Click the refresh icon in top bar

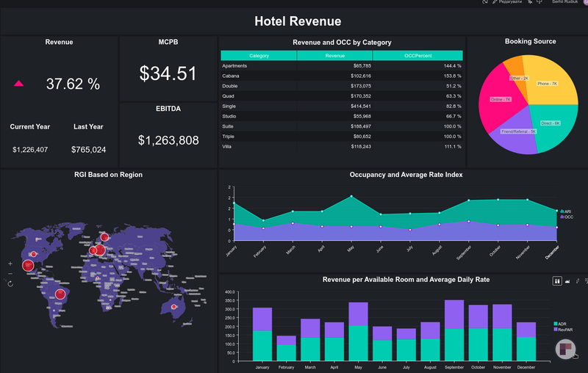tap(485, 2)
